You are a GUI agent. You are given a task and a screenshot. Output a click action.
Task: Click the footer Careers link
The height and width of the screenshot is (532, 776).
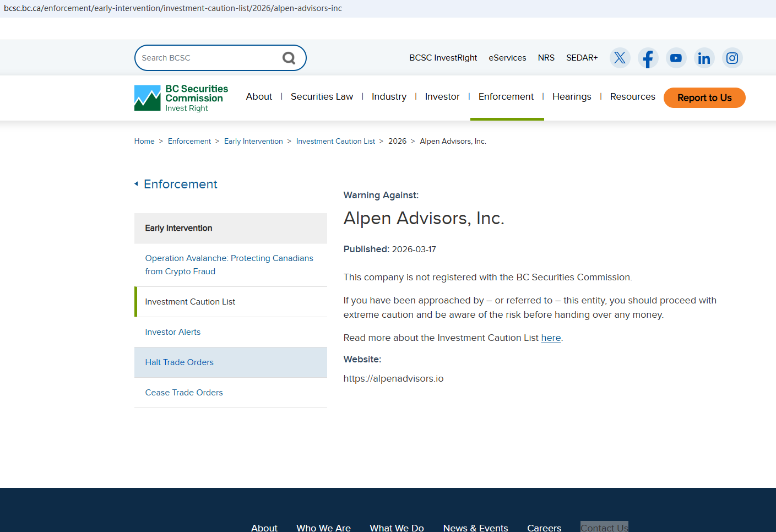[544, 528]
